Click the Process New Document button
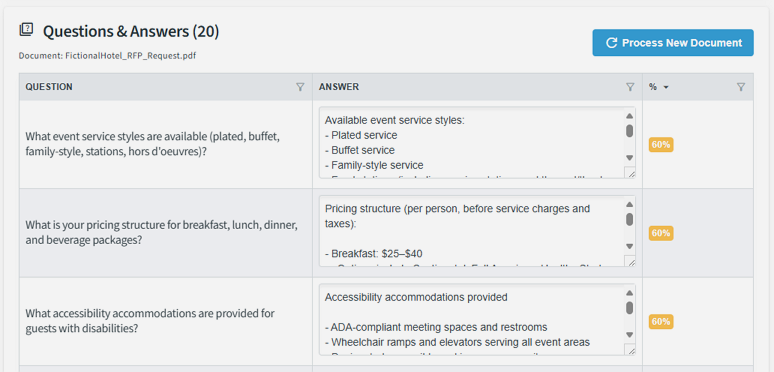This screenshot has height=372, width=774. pos(673,42)
